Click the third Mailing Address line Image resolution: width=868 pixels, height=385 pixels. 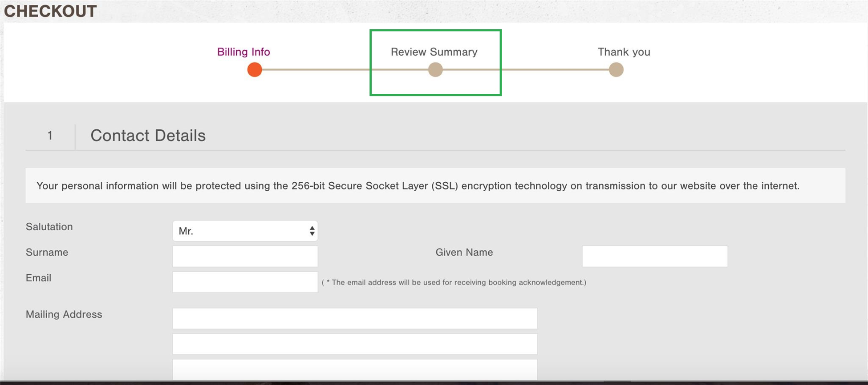coord(355,370)
